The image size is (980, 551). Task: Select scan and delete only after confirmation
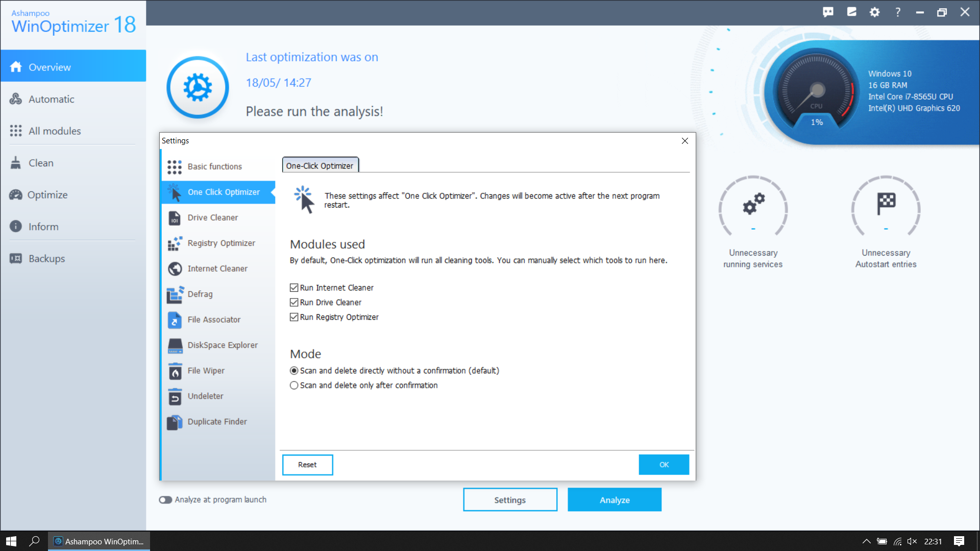pos(294,386)
